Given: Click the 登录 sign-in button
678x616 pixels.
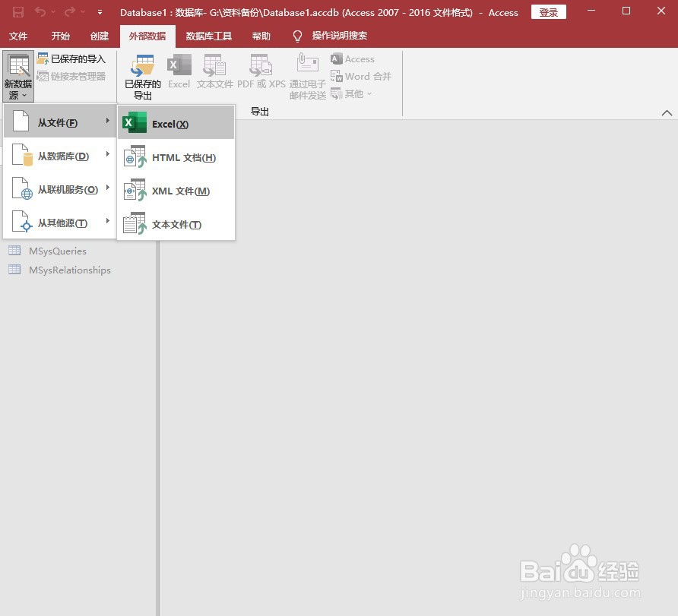Looking at the screenshot, I should point(548,12).
